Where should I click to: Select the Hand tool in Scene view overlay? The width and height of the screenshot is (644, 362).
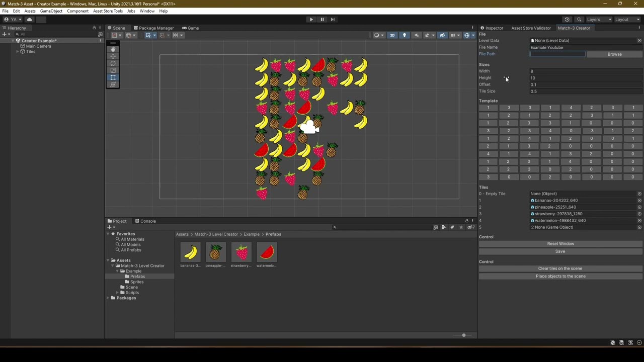113,49
